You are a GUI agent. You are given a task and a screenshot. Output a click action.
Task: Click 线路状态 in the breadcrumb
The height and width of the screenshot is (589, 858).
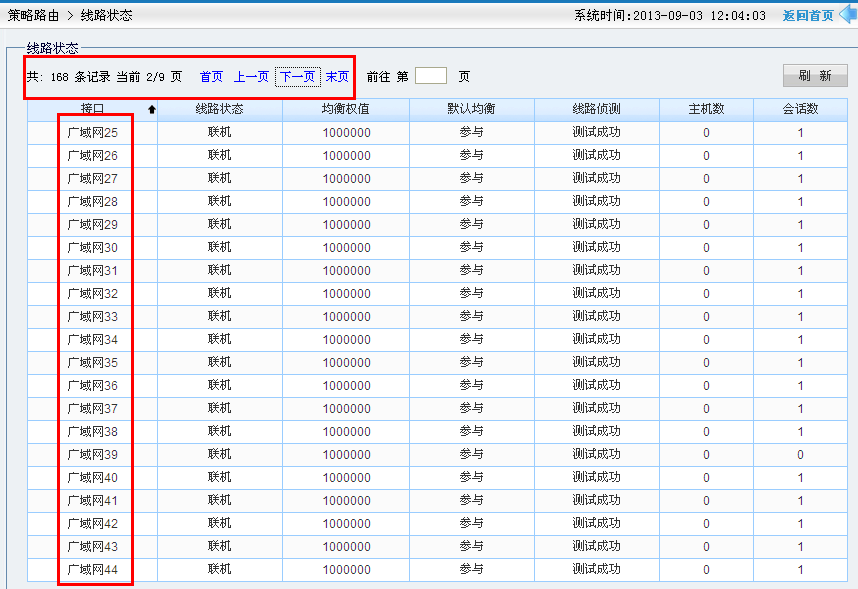click(106, 16)
